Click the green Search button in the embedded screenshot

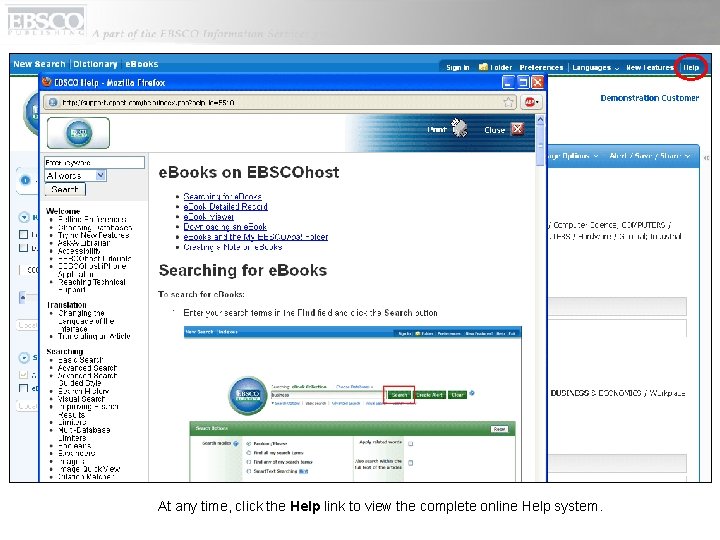click(x=399, y=395)
